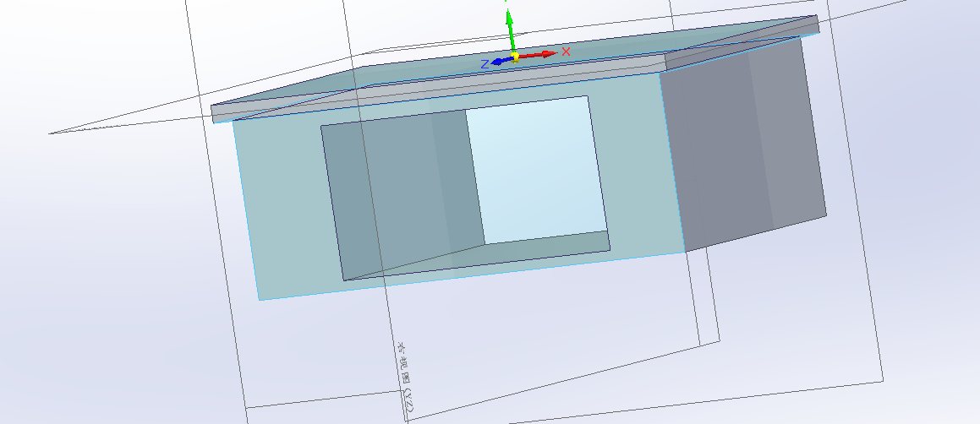This screenshot has height=424, width=980.
Task: Click the green Y axis arrow
Action: (x=510, y=30)
